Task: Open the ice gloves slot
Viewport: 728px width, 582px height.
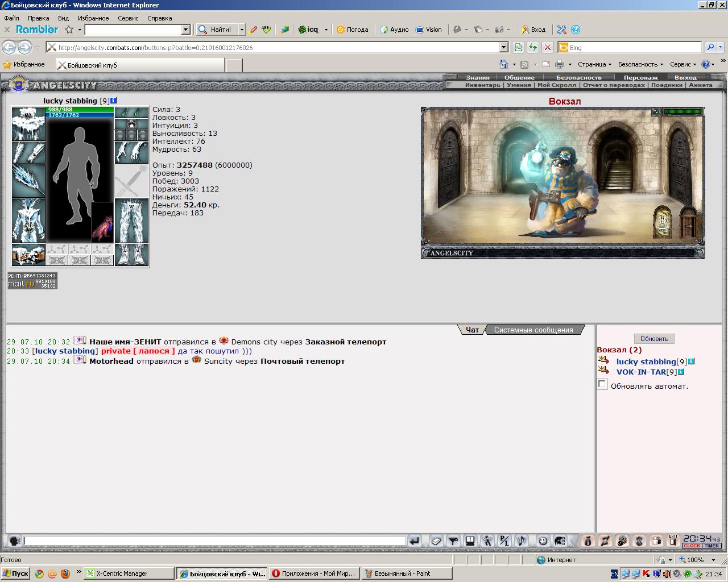Action: (131, 152)
